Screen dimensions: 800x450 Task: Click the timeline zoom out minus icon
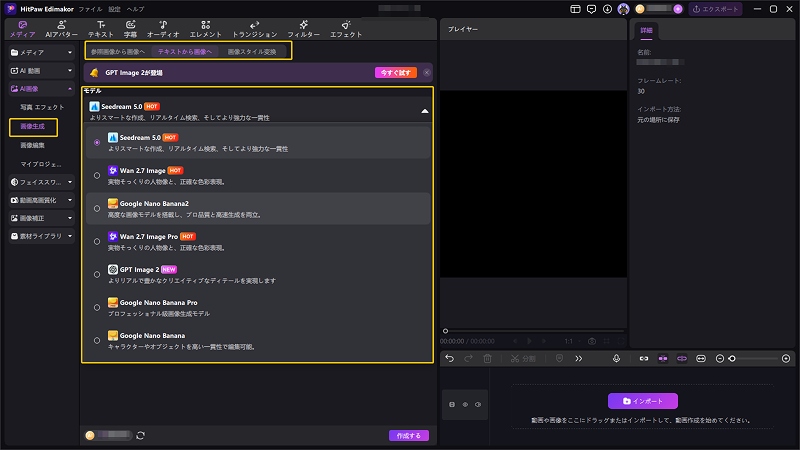720,359
